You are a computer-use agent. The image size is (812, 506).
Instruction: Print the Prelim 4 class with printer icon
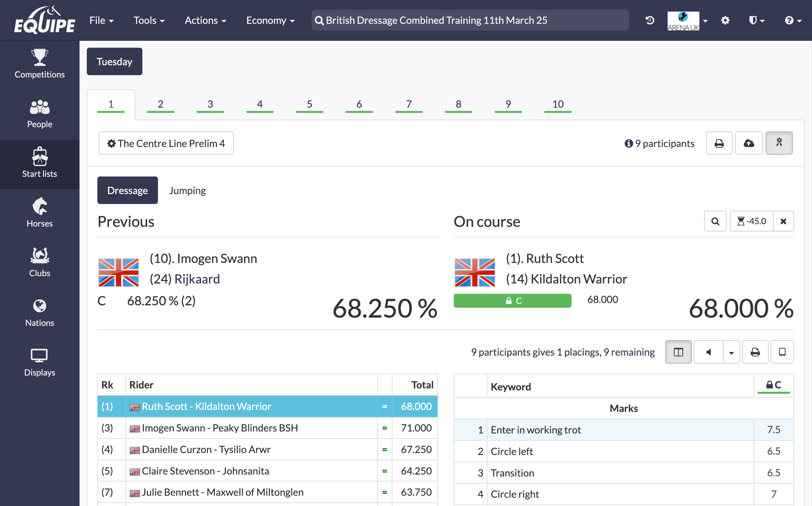[x=719, y=143]
